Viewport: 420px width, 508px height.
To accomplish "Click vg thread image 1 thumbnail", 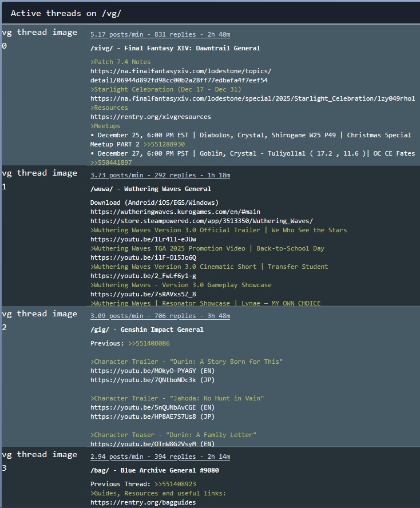I will [39, 180].
